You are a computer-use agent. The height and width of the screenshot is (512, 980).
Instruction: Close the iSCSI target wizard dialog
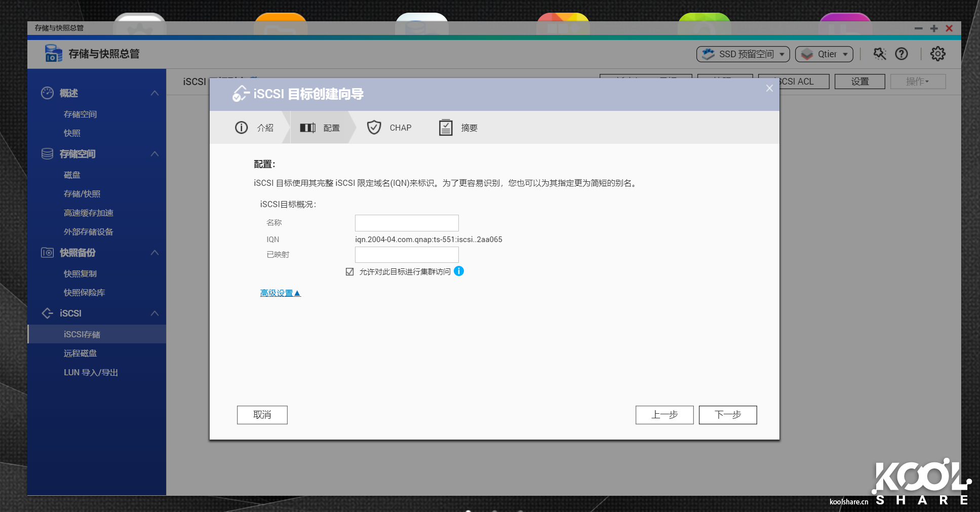769,88
